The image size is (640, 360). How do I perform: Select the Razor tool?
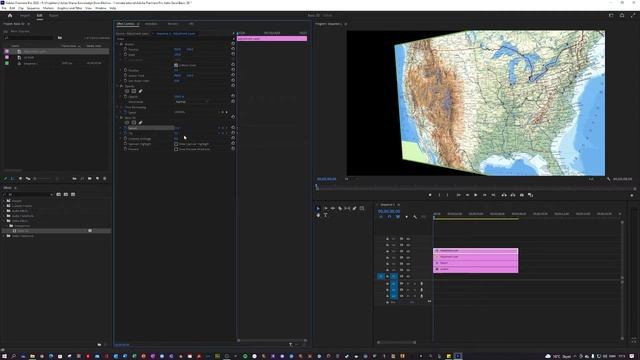pyautogui.click(x=340, y=209)
